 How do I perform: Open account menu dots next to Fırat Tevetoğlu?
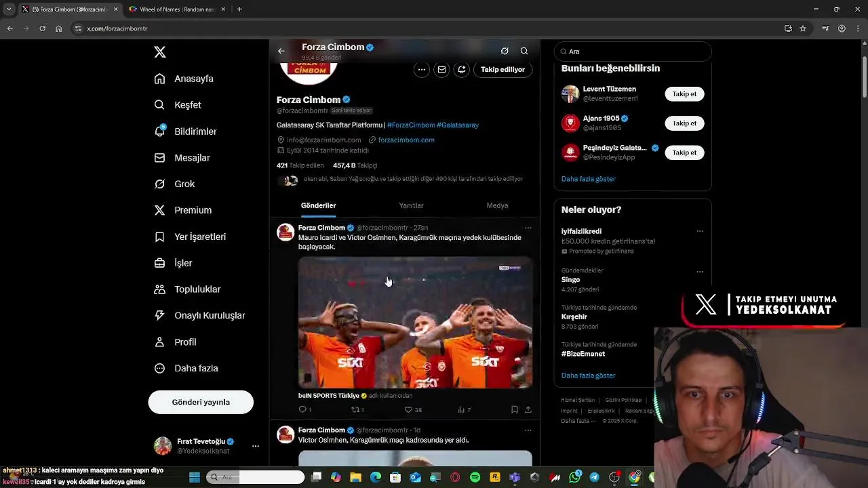coord(256,446)
